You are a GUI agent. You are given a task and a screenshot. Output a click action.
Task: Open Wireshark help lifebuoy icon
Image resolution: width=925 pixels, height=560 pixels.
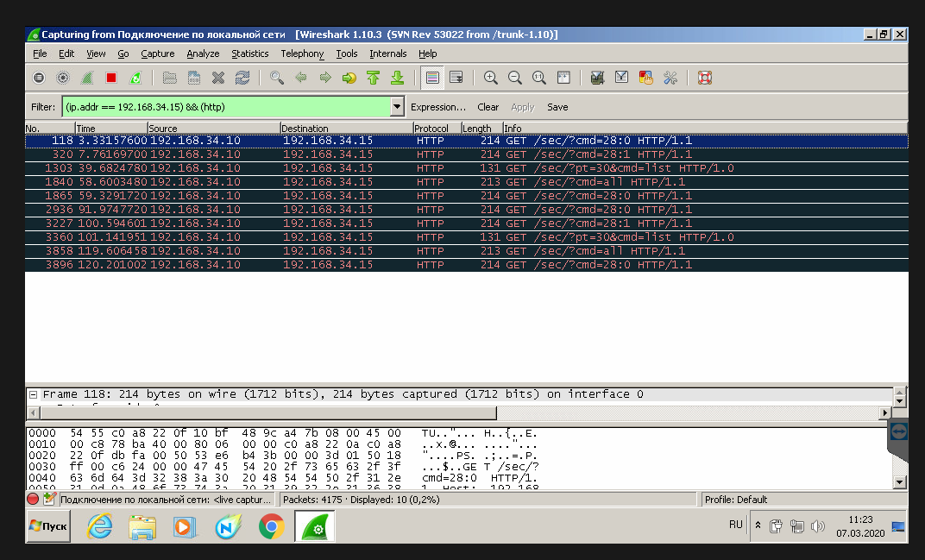point(704,78)
